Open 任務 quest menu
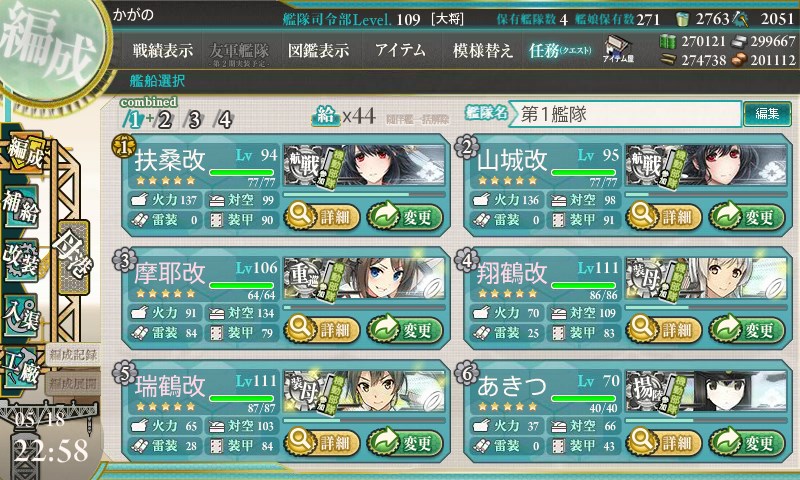The height and width of the screenshot is (480, 800). click(x=560, y=50)
